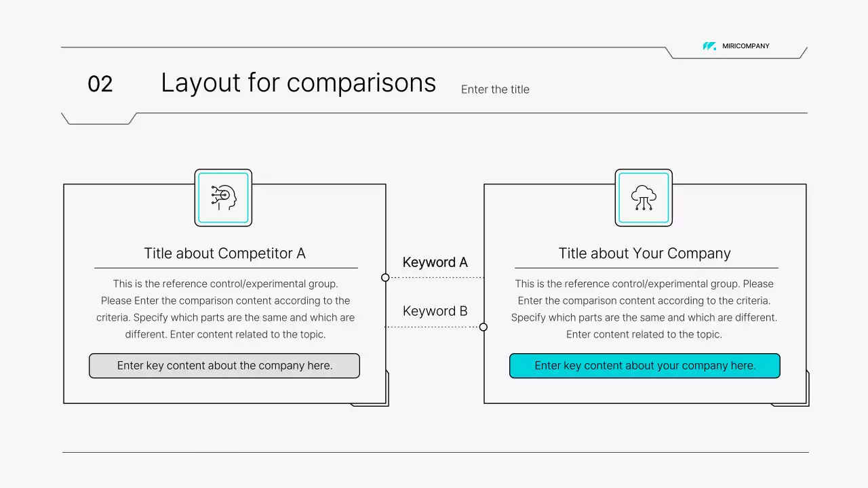The width and height of the screenshot is (868, 488).
Task: Click the cyan 'Enter key content about your company' button
Action: (x=645, y=366)
